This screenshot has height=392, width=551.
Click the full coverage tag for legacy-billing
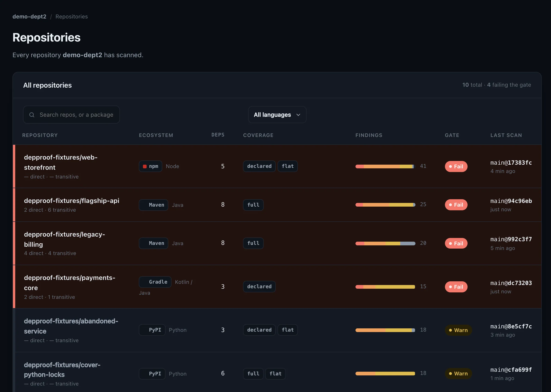(253, 243)
